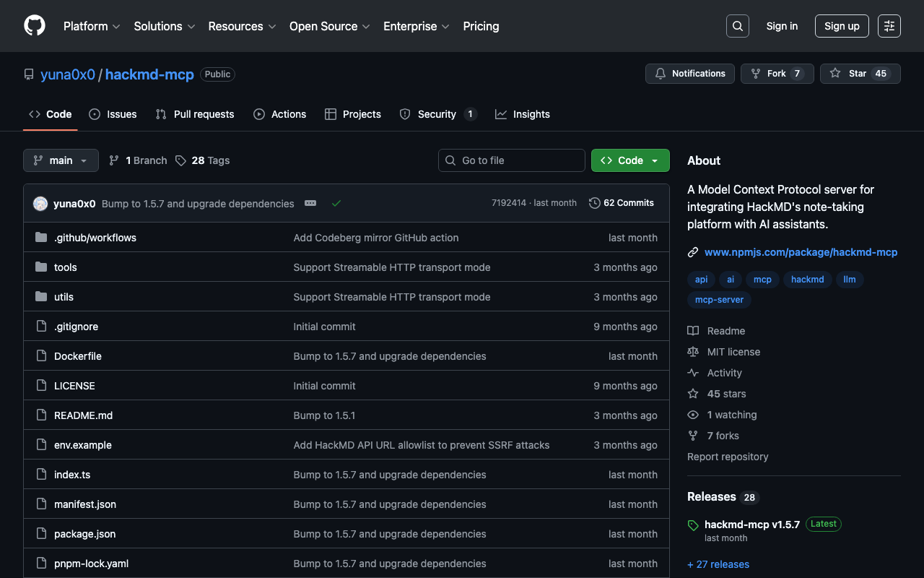The height and width of the screenshot is (578, 924).
Task: Click the green commit status checkmark
Action: pos(336,204)
